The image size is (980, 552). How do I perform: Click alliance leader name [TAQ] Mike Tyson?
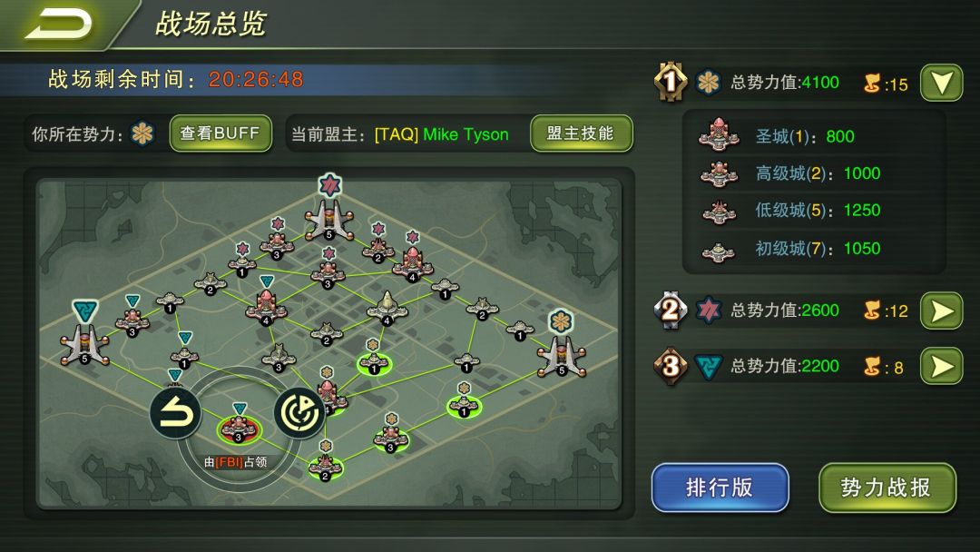(x=441, y=134)
